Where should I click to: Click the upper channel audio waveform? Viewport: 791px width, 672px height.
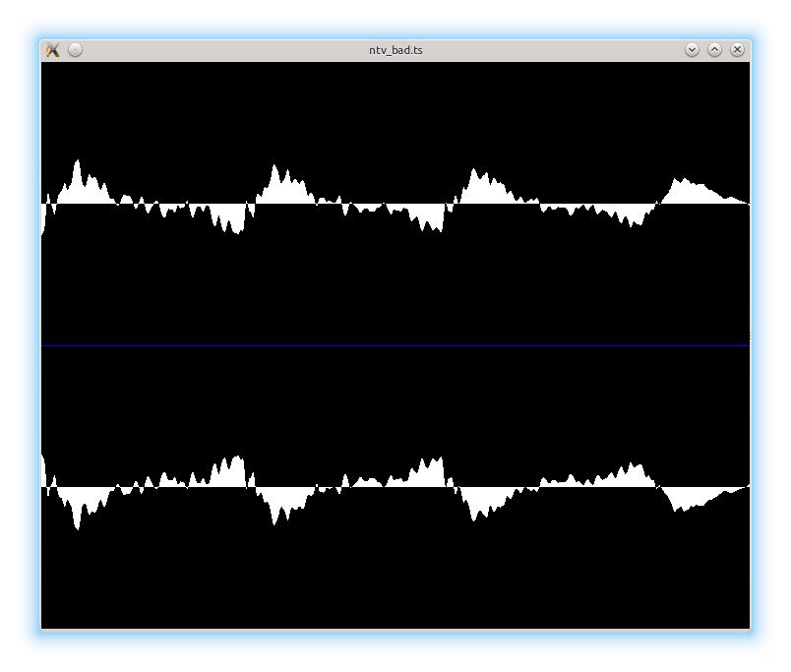[395, 197]
